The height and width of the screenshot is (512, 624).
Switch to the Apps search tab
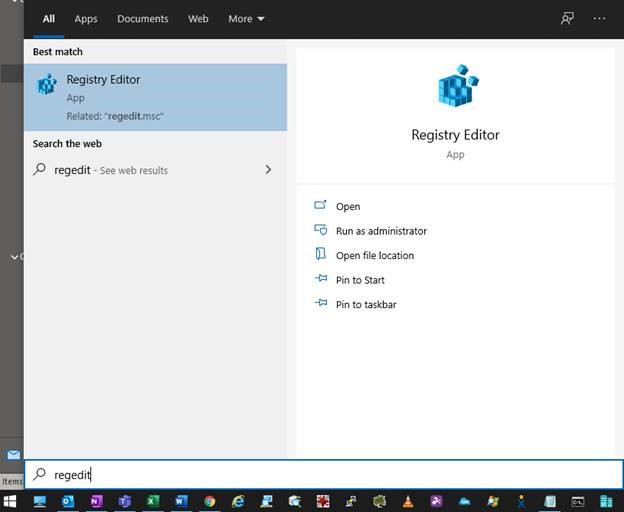point(86,19)
